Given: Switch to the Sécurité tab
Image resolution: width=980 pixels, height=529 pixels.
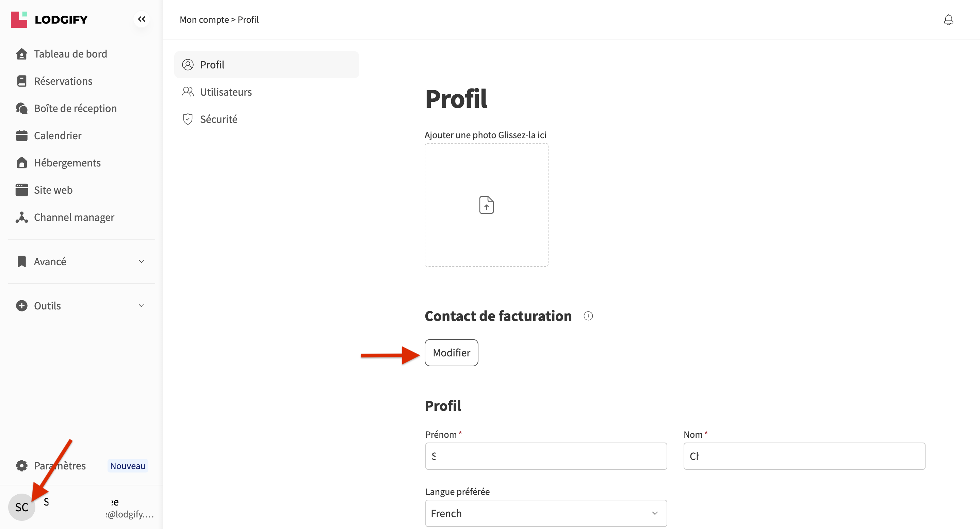Looking at the screenshot, I should 218,119.
